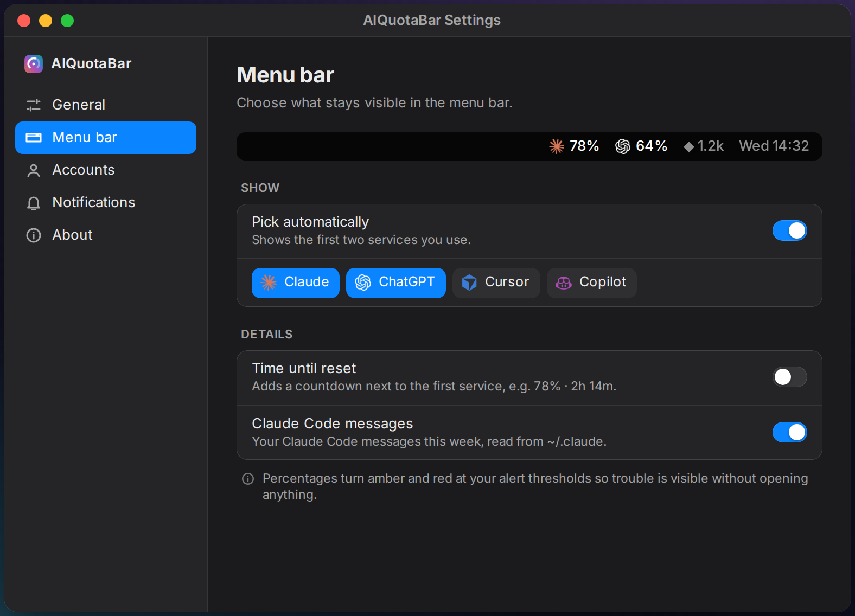Click the diamond icon beside 1.2k
Screen dimensions: 855x616
pos(689,147)
